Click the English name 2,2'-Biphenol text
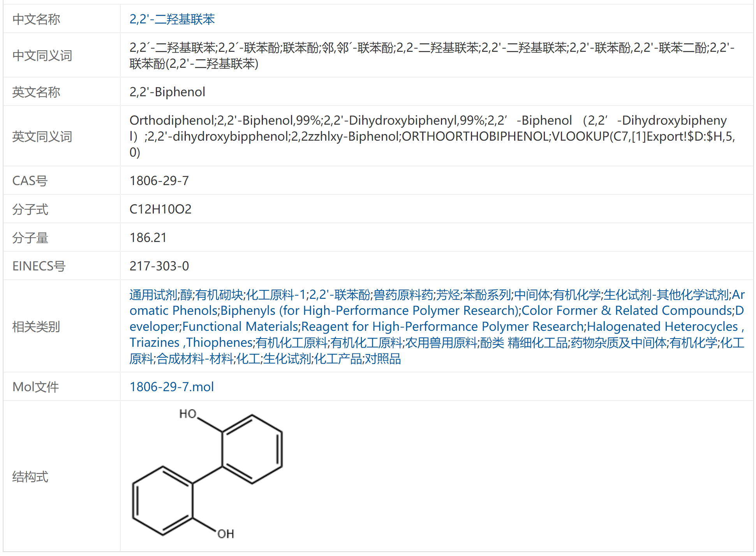The image size is (756, 556). (167, 92)
